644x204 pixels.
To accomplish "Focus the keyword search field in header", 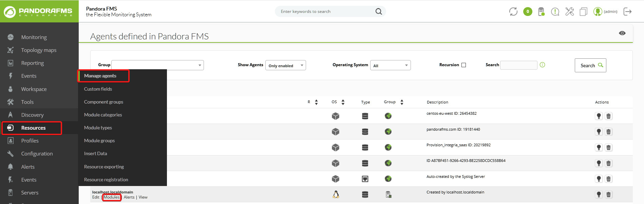I will tap(326, 12).
